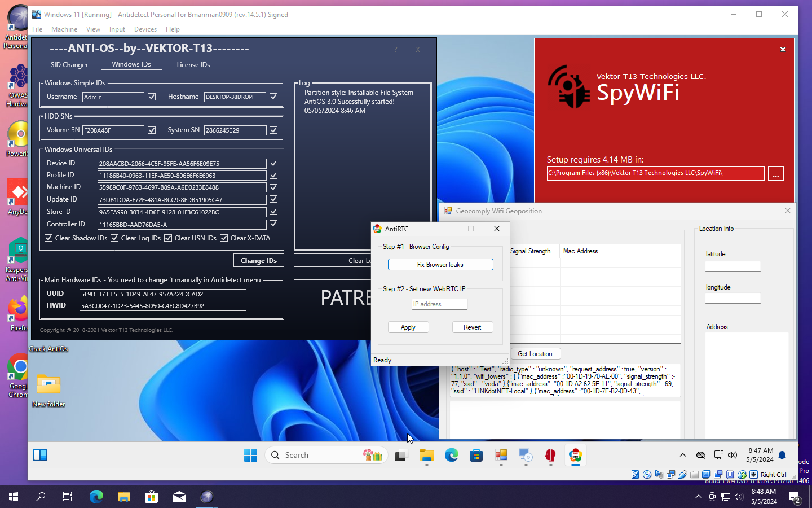Browse install path with the ellipsis button
The image size is (812, 508).
pyautogui.click(x=776, y=174)
